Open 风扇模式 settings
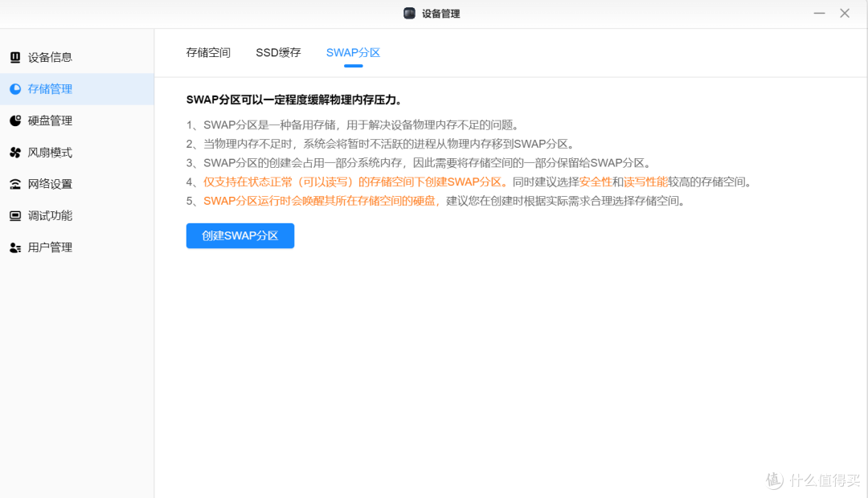Image resolution: width=868 pixels, height=498 pixels. coord(77,152)
